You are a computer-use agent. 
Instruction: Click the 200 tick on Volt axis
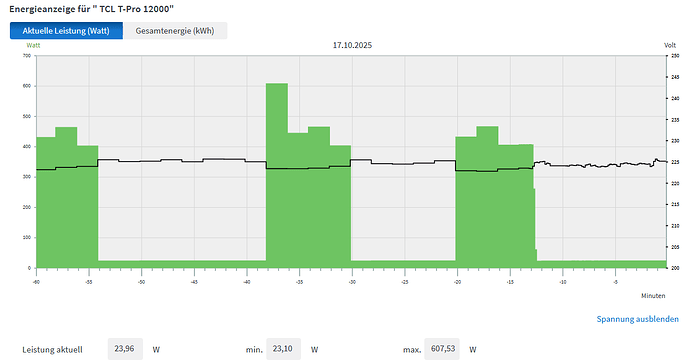[675, 268]
